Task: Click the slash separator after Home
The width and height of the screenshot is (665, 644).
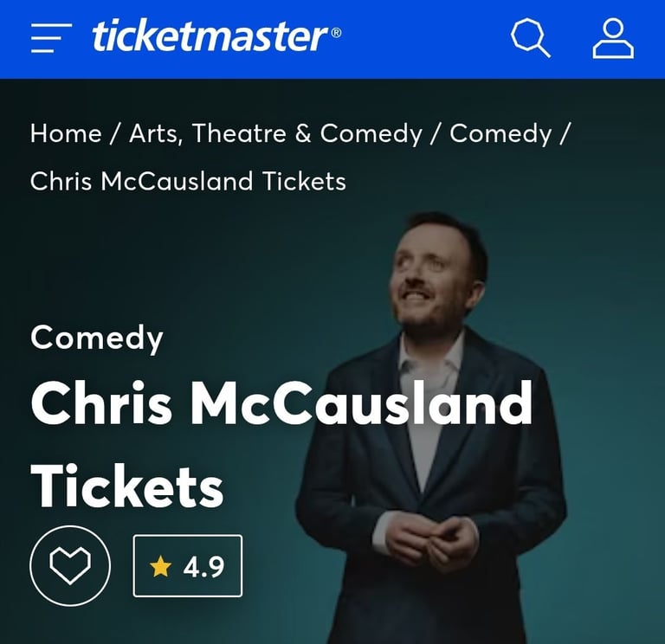Action: click(x=116, y=134)
